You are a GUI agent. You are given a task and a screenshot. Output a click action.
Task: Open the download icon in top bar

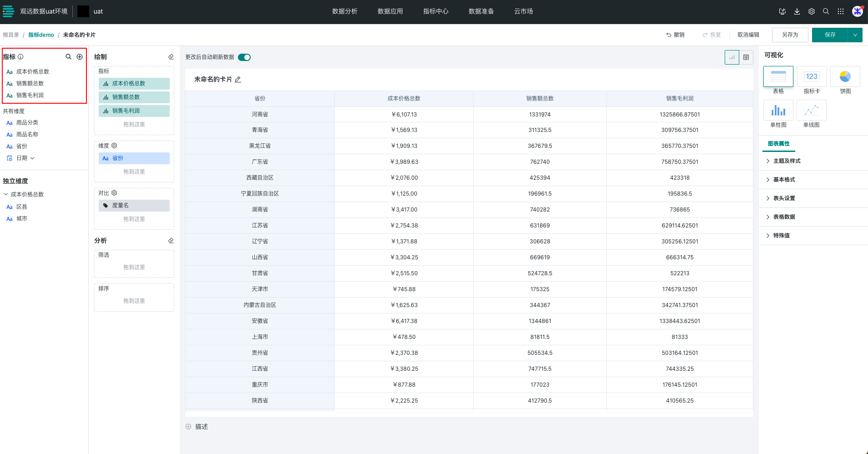(x=797, y=12)
